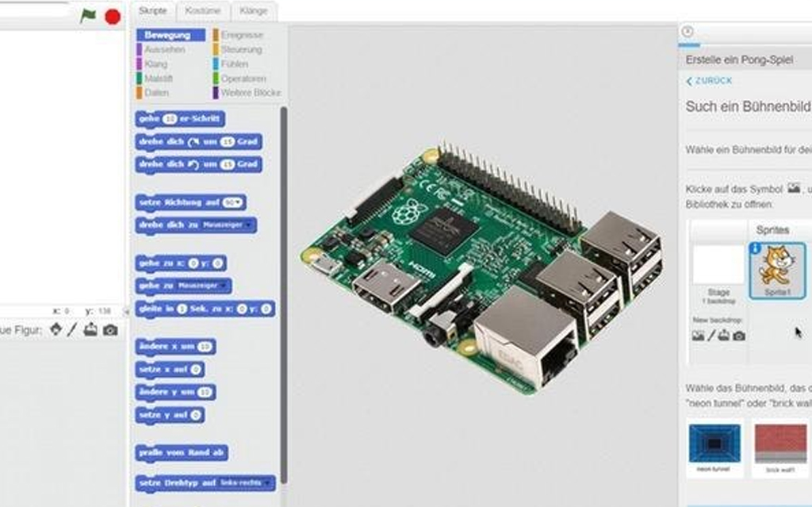Select the Malstift block category
The width and height of the screenshot is (812, 507).
pyautogui.click(x=155, y=79)
